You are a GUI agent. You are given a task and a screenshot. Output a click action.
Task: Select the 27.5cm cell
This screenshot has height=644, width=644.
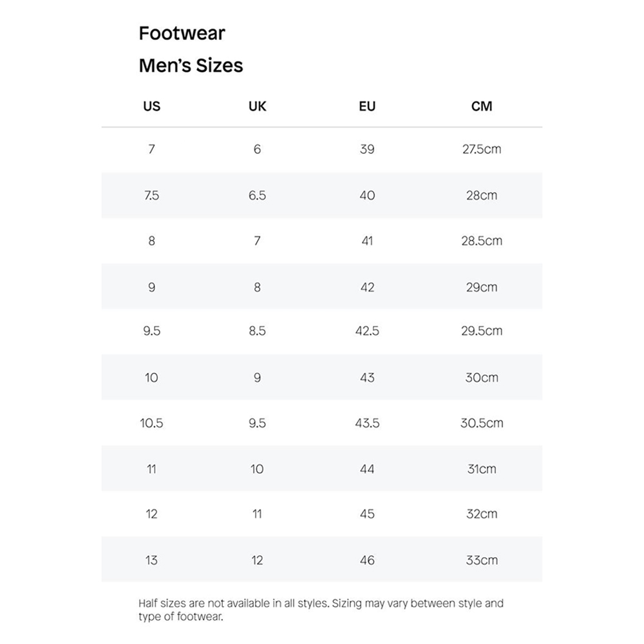point(482,149)
